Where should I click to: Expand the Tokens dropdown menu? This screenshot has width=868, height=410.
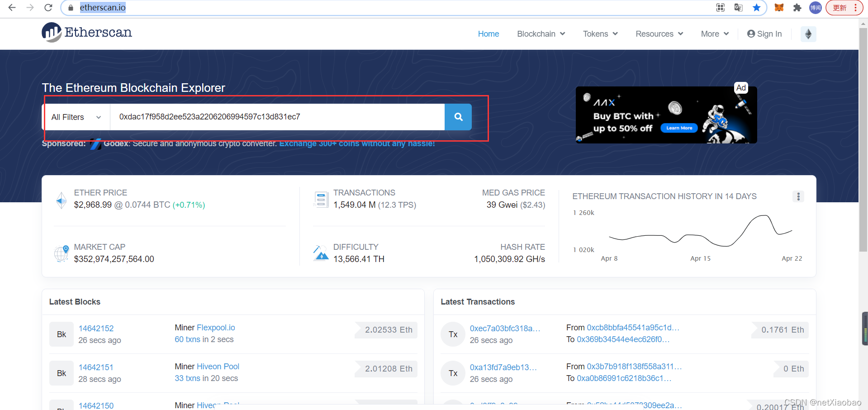click(x=600, y=34)
